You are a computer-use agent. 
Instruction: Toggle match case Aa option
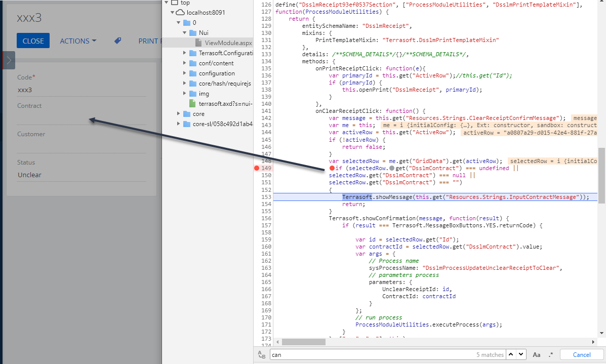(x=537, y=355)
